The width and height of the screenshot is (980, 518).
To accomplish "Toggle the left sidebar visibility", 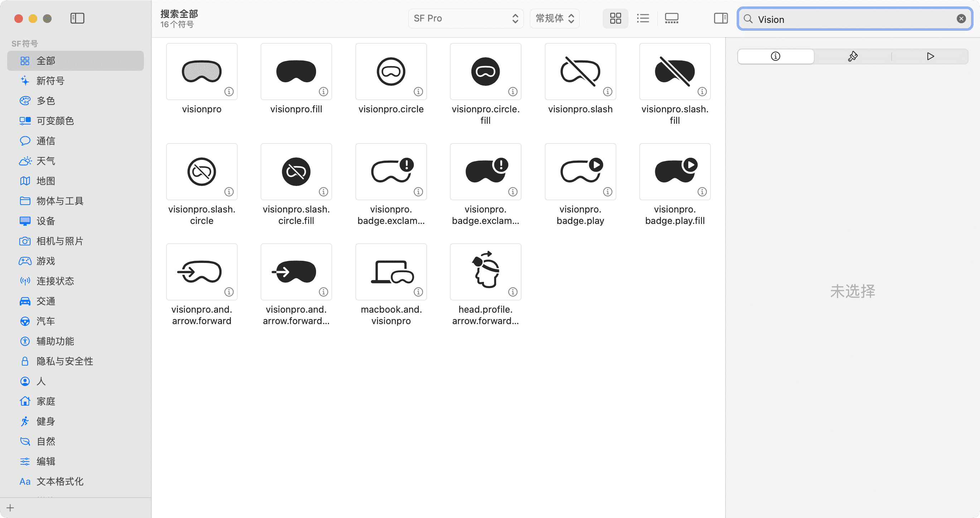I will (77, 18).
